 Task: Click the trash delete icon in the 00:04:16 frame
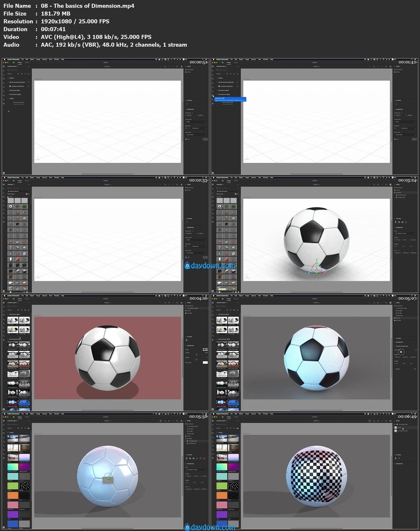pos(187,340)
